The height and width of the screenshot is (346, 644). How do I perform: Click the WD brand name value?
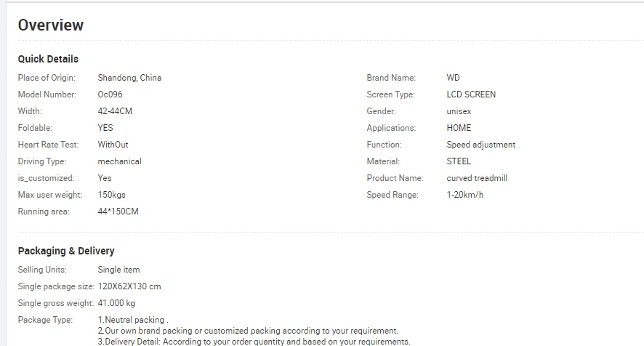tap(454, 78)
